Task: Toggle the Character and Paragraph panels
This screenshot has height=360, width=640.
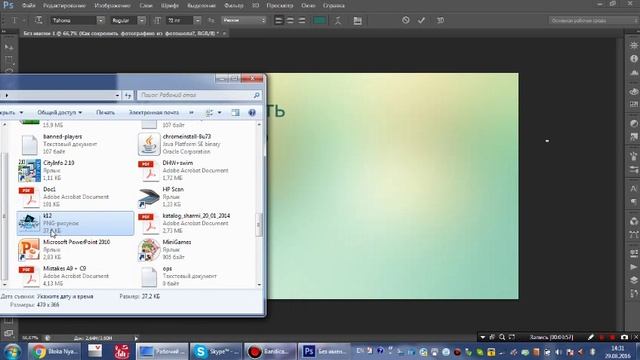Action: 358,20
